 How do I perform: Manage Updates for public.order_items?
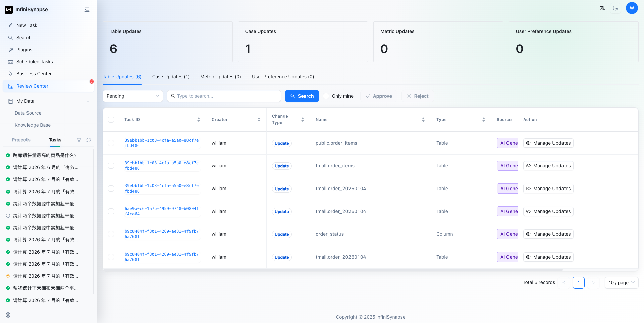(548, 143)
